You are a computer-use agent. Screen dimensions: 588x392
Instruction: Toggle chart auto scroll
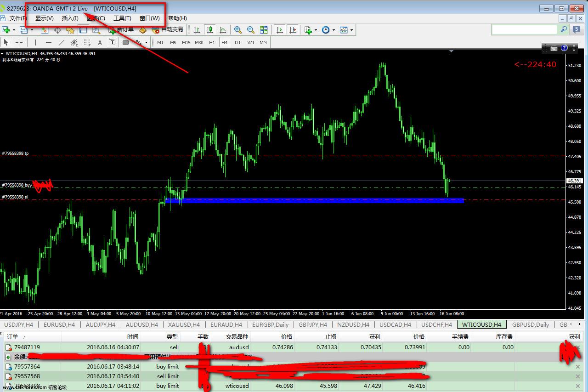point(280,30)
